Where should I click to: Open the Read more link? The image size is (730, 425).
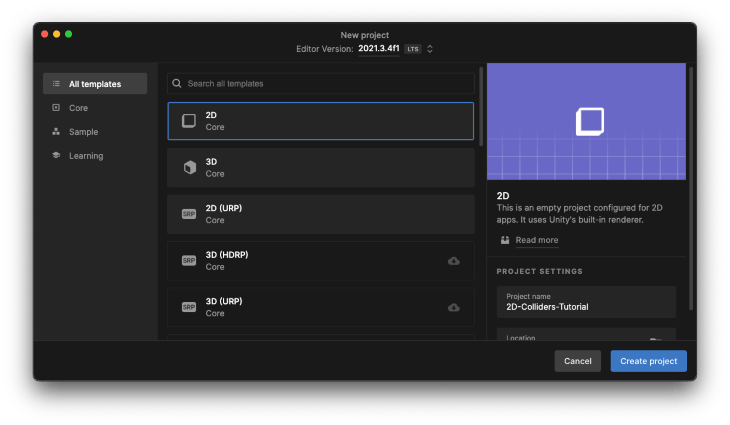[x=536, y=240]
